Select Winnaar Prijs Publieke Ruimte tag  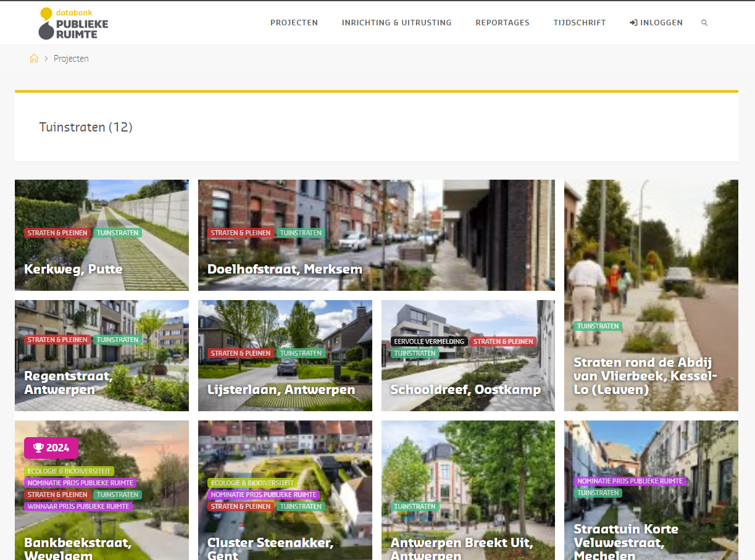(x=78, y=506)
